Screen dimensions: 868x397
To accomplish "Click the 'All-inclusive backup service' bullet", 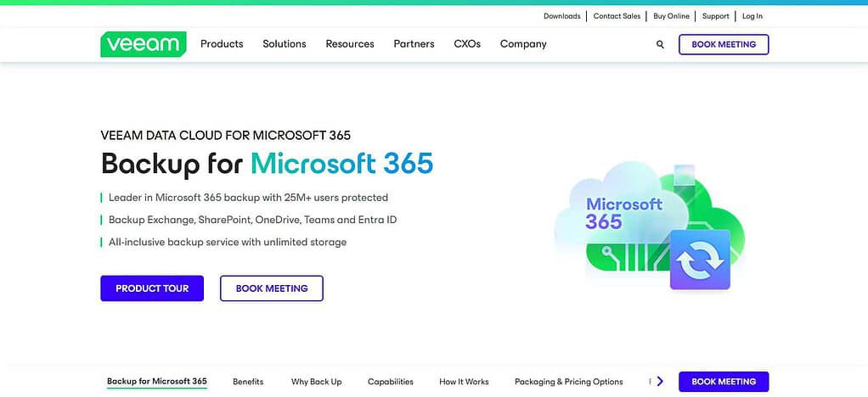I will pyautogui.click(x=228, y=242).
